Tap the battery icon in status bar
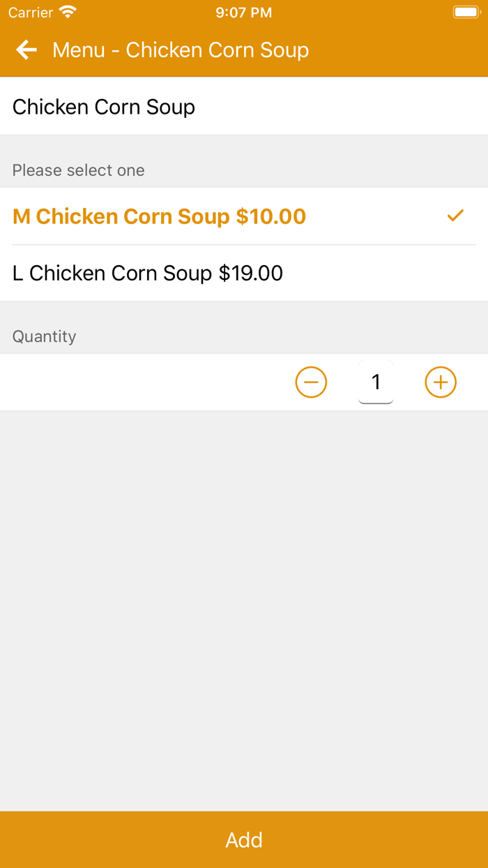488x868 pixels. [x=466, y=12]
